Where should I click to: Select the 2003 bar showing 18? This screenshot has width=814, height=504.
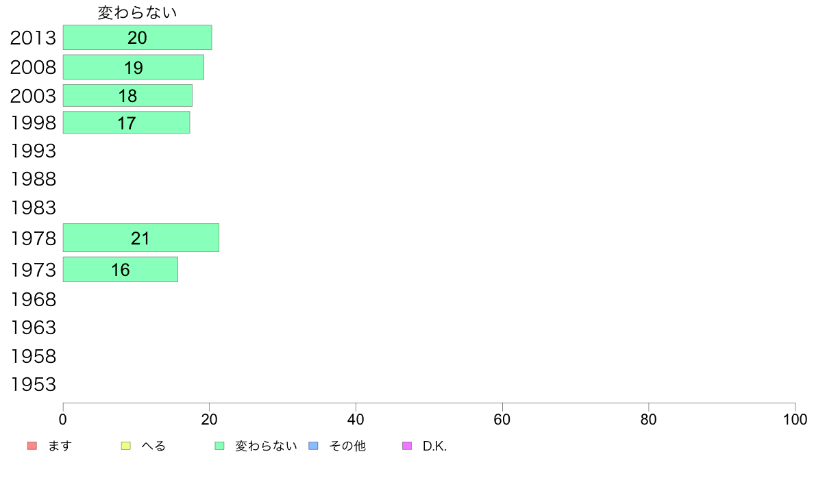[x=127, y=95]
